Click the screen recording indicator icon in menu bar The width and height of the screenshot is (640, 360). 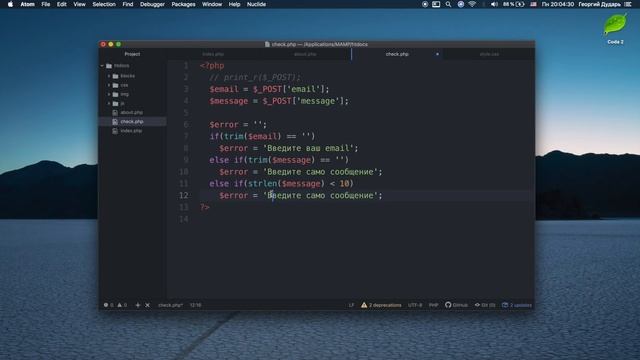pyautogui.click(x=425, y=4)
